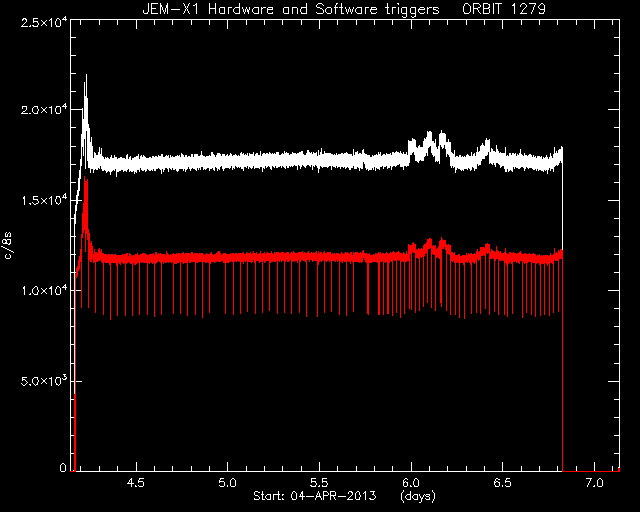Click the 7.0 x-axis tick label

pos(594,483)
